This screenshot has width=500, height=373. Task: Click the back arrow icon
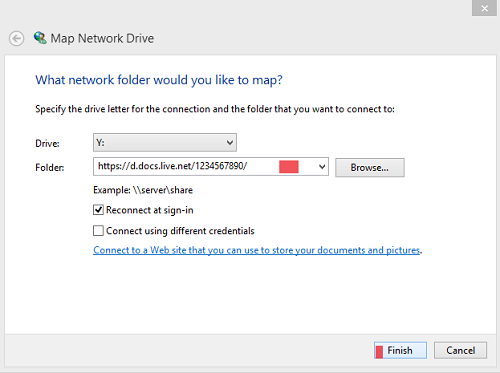pos(16,39)
